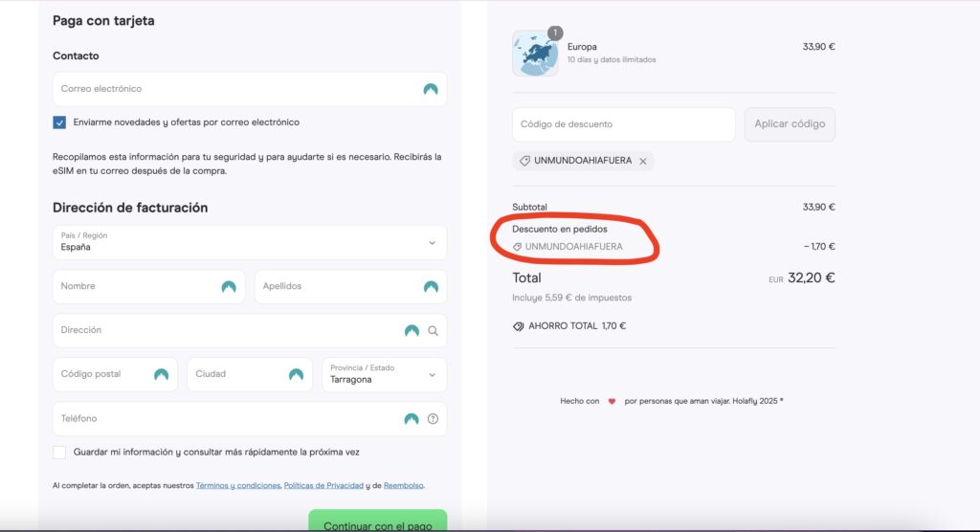Click the Descuento en pedidos label

pyautogui.click(x=560, y=230)
